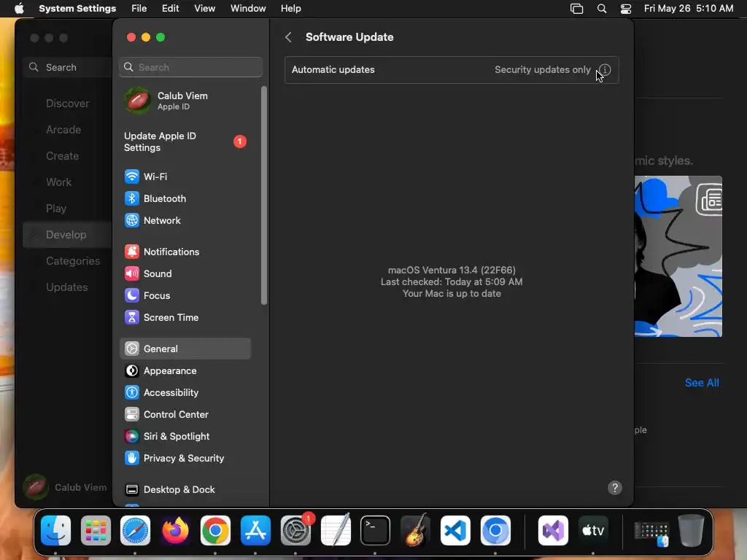Select Discover in App Store sidebar
Screen dimensions: 747x560
click(68, 104)
